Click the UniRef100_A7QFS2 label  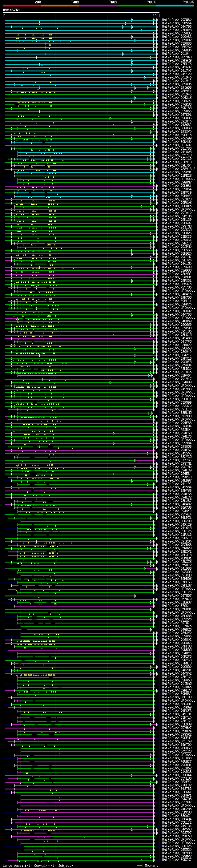(176, 785)
